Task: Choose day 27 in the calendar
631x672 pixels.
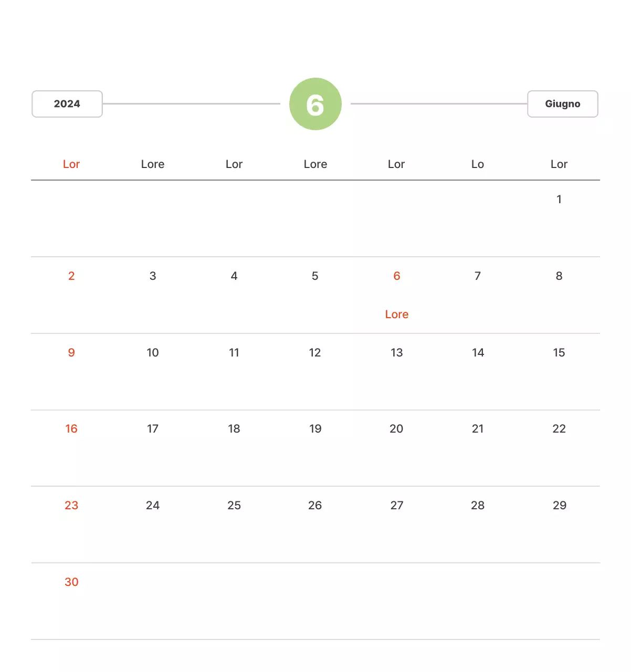Action: coord(396,506)
